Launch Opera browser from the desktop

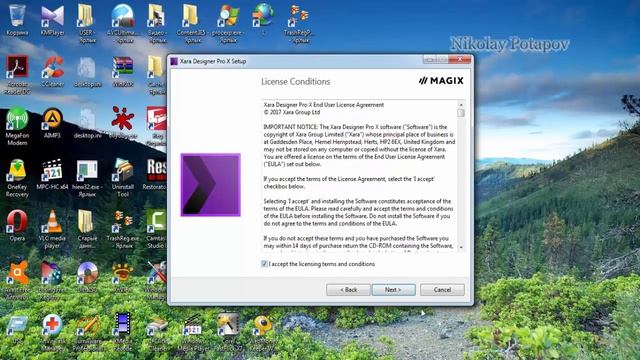point(17,226)
